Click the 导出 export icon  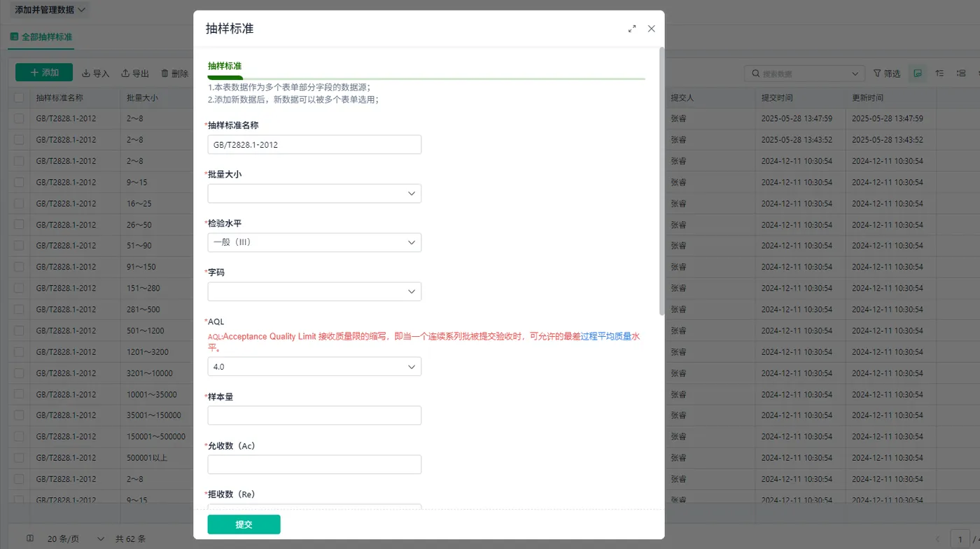click(125, 73)
